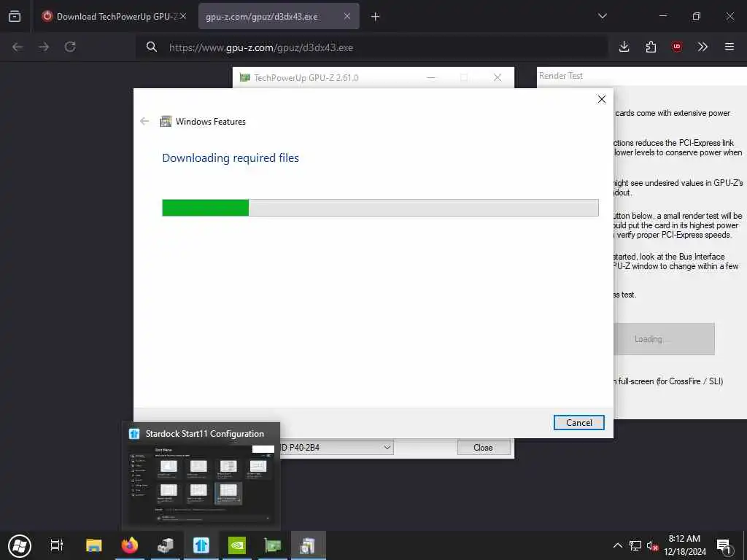Image resolution: width=747 pixels, height=560 pixels.
Task: Close the Download TechPowerUp GPU-Z tab
Action: click(183, 16)
